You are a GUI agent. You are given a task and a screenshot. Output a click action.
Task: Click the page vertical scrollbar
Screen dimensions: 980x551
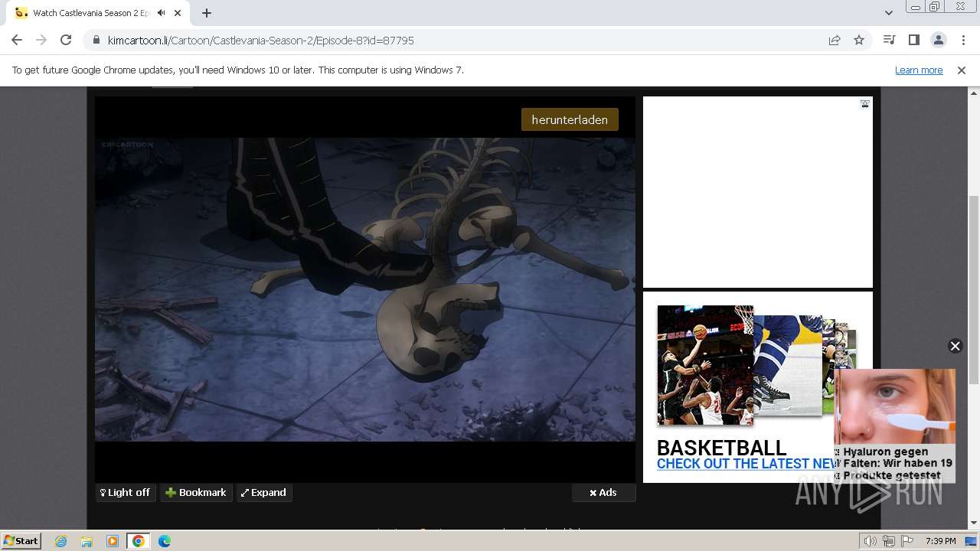[x=974, y=291]
